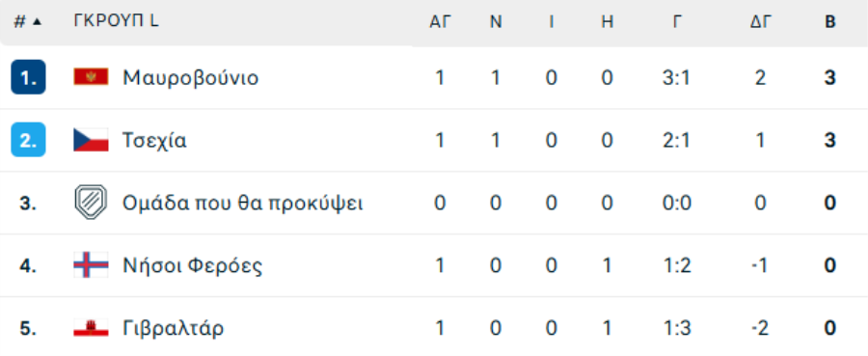The height and width of the screenshot is (356, 868).
Task: Click the ΓΚΡΟΥΠ L header label
Action: (117, 21)
